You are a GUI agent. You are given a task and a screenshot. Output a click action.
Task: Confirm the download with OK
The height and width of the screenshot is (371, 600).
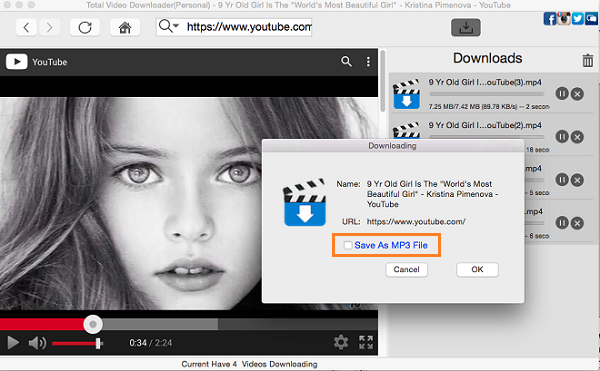tap(477, 270)
